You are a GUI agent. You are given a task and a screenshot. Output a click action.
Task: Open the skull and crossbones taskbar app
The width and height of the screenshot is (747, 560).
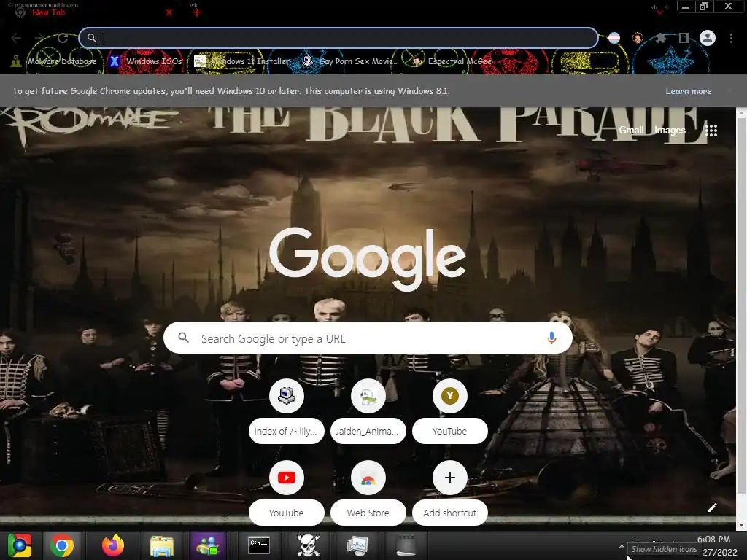coord(309,545)
